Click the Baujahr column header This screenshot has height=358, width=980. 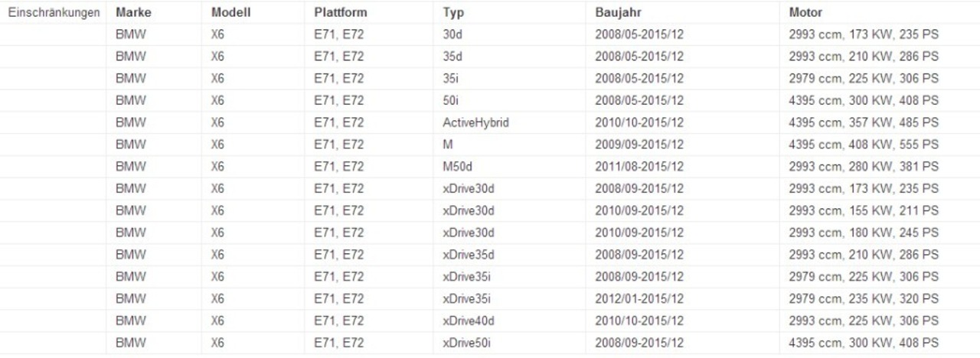pyautogui.click(x=618, y=13)
